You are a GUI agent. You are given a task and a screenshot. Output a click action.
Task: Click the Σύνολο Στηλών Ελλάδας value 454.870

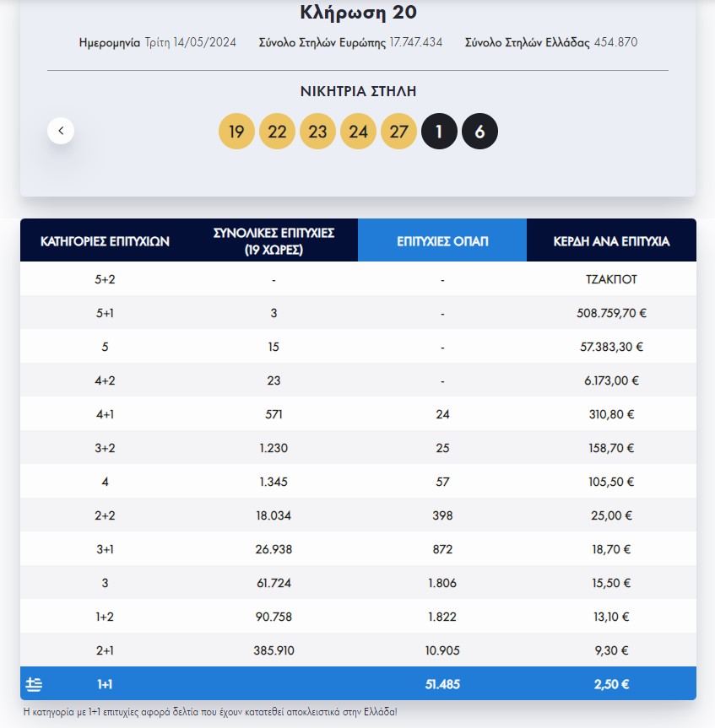pyautogui.click(x=616, y=40)
